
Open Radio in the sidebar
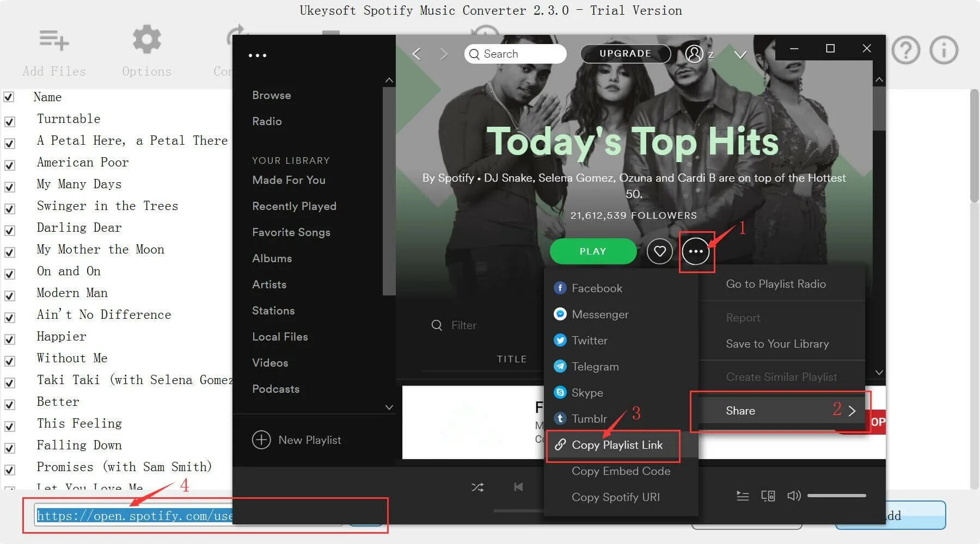(267, 121)
